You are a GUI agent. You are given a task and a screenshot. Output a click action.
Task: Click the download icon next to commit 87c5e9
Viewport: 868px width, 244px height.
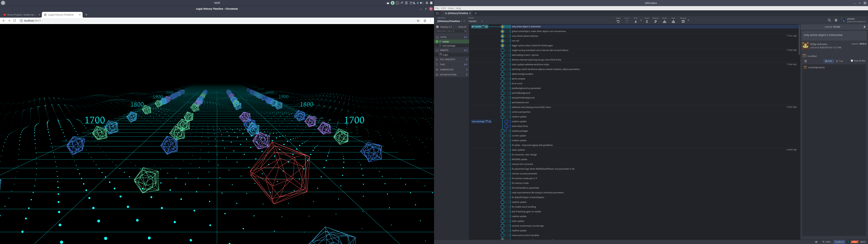click(x=864, y=27)
